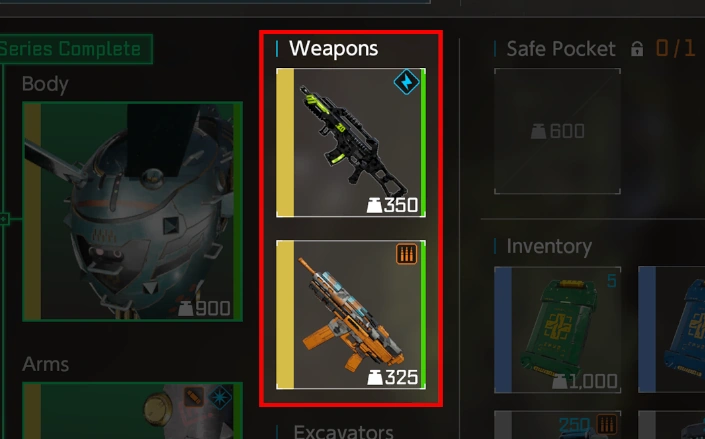Click the Excavators section header
705x439 pixels.
pyautogui.click(x=344, y=432)
